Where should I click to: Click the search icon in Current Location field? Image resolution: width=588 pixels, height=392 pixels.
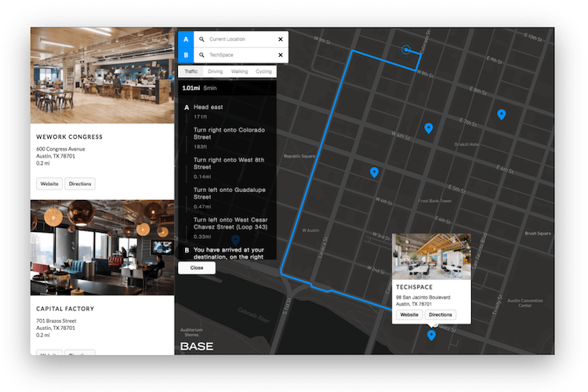(x=201, y=39)
